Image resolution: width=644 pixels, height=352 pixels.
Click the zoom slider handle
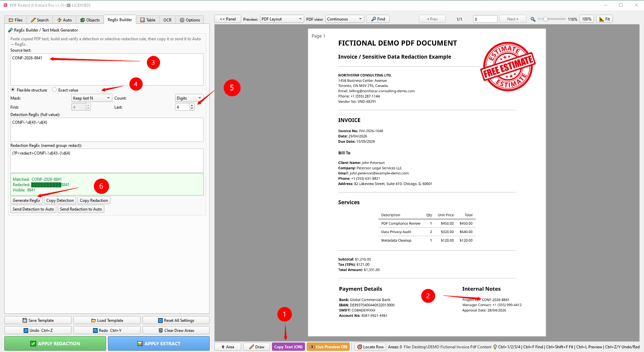point(546,19)
